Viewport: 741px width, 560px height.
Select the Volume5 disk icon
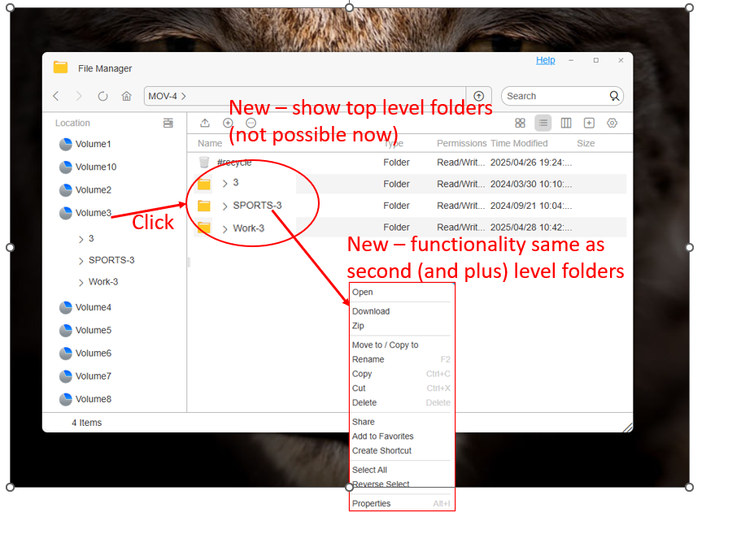coord(66,331)
